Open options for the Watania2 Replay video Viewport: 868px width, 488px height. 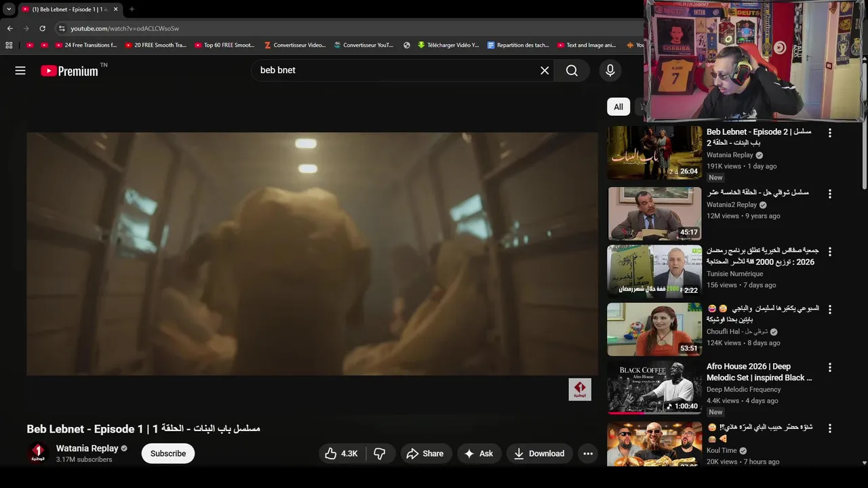click(x=829, y=194)
